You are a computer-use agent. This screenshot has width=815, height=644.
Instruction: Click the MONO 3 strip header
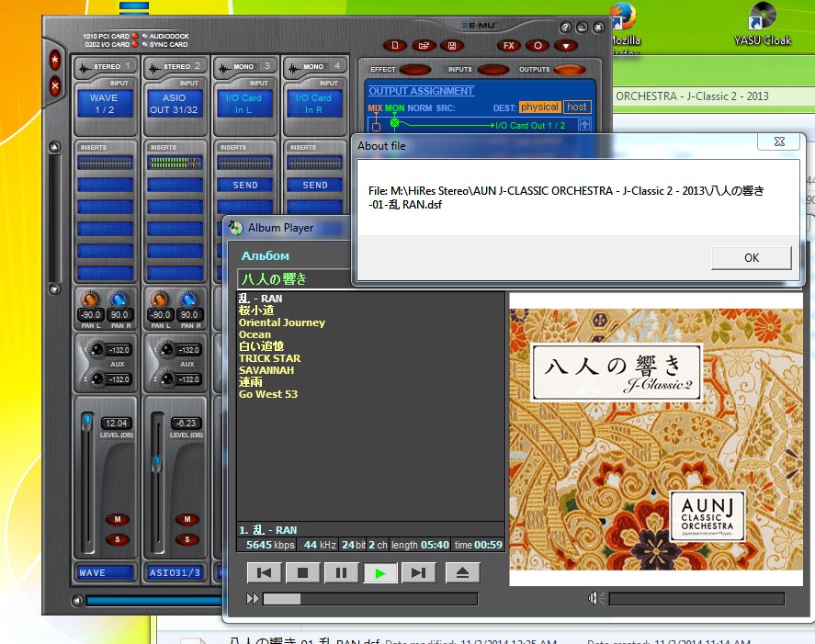245,66
